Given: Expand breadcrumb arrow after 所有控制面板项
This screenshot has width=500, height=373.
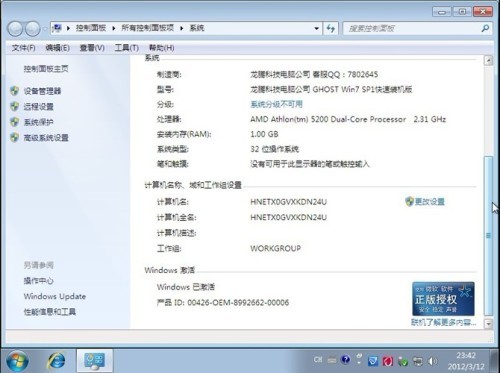Looking at the screenshot, I should coord(182,28).
